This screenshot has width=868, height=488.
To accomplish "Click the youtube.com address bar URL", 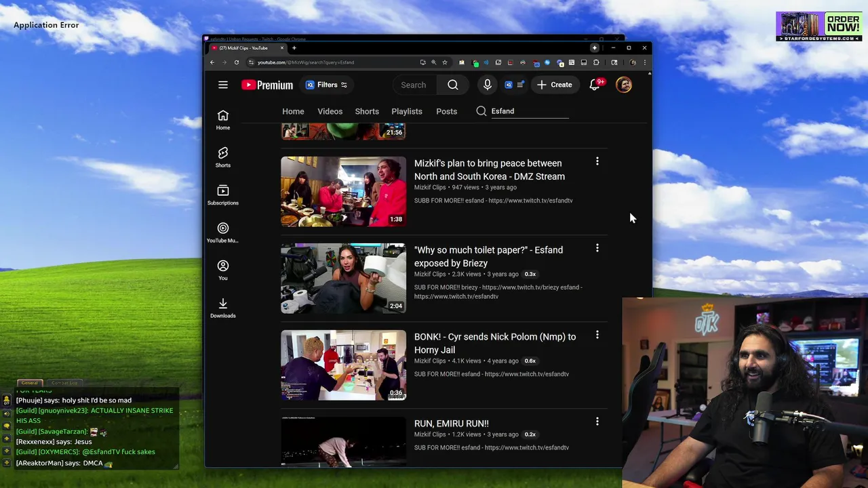I will pos(306,62).
